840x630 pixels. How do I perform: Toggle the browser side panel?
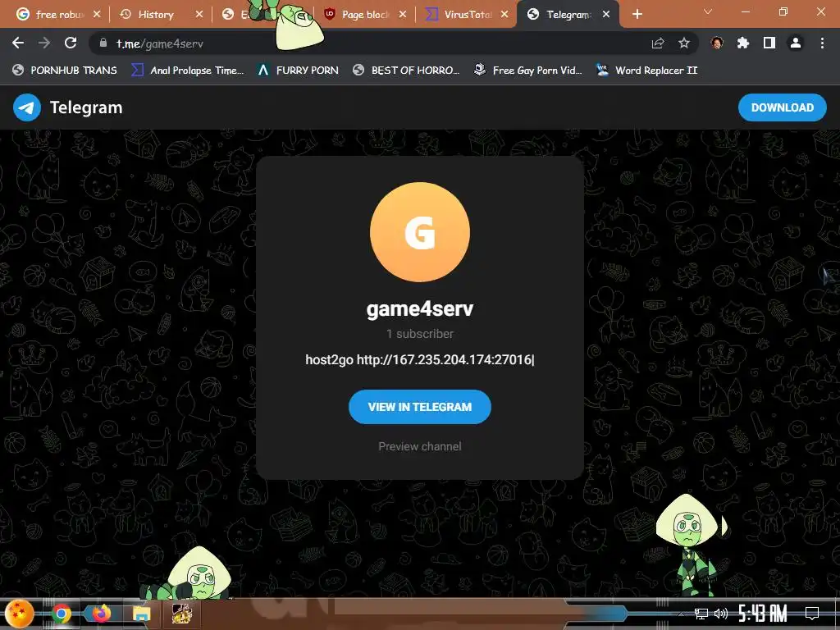(x=769, y=43)
